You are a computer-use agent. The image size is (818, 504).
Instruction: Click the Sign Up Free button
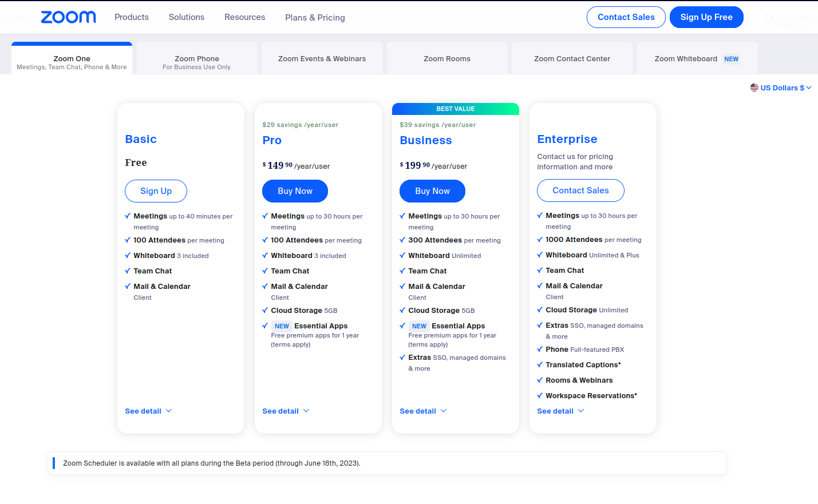click(x=706, y=17)
